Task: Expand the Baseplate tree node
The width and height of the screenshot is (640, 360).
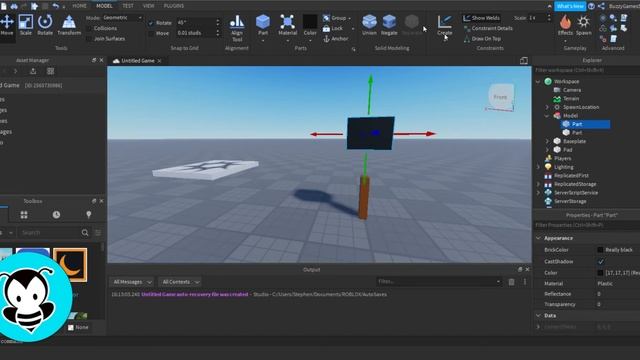Action: point(547,141)
